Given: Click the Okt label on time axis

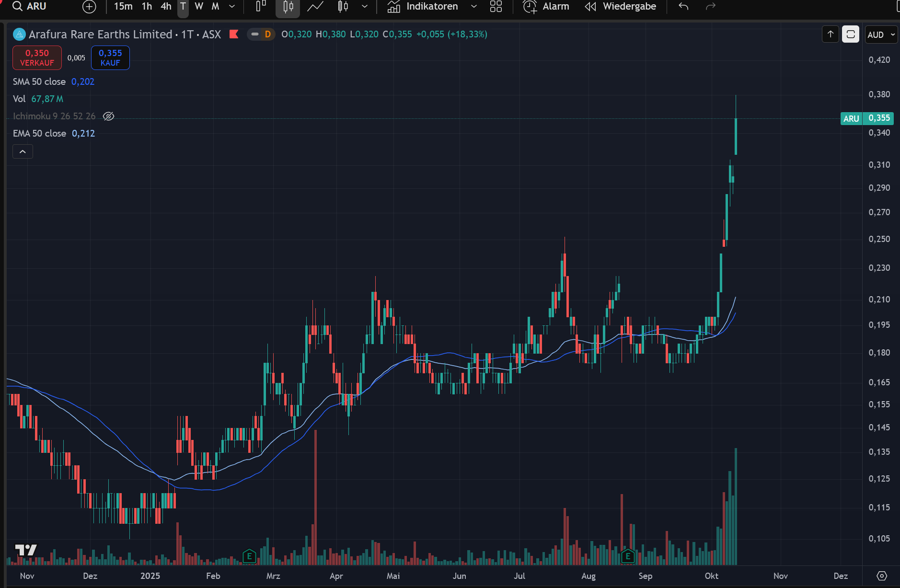Looking at the screenshot, I should tap(712, 576).
